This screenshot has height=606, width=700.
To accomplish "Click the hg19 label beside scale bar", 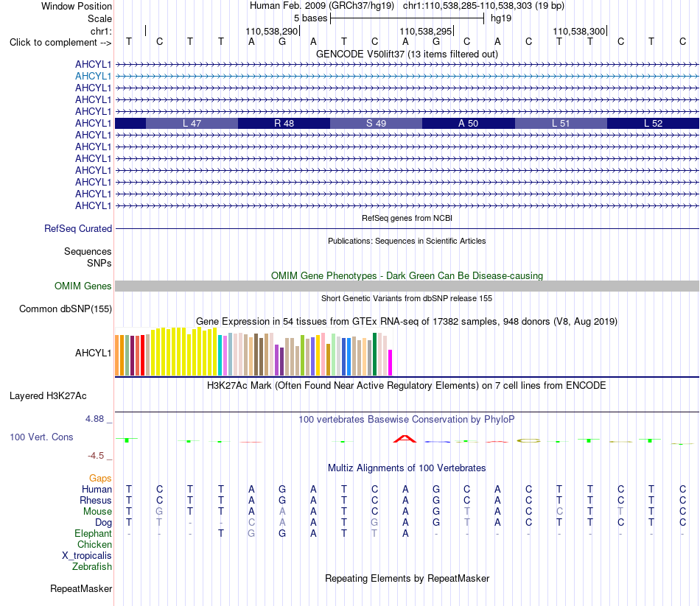I will tap(501, 18).
